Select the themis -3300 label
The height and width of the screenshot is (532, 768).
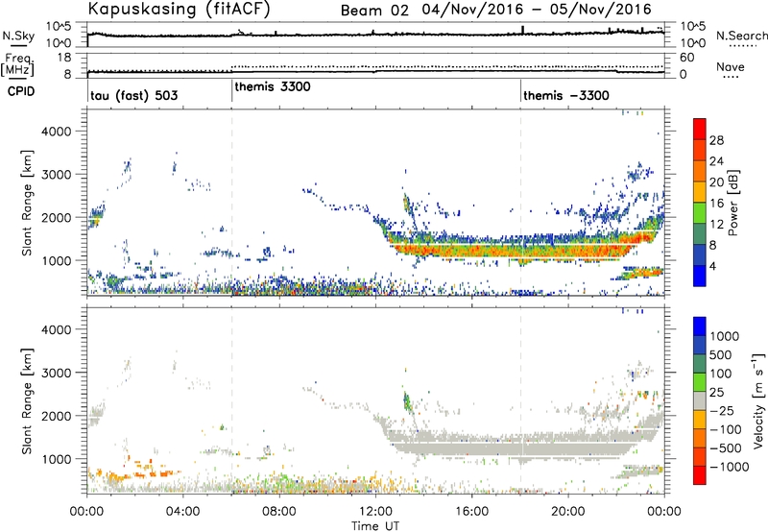point(566,95)
